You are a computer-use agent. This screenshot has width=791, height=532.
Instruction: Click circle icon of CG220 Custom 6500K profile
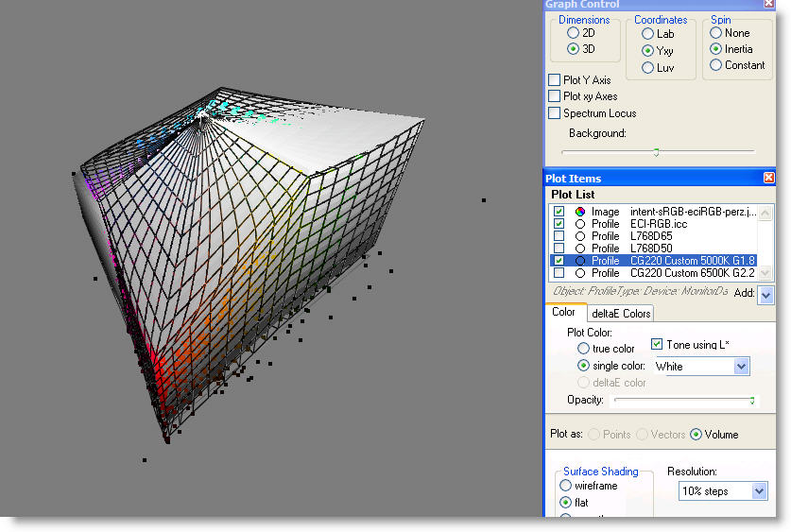coord(580,273)
